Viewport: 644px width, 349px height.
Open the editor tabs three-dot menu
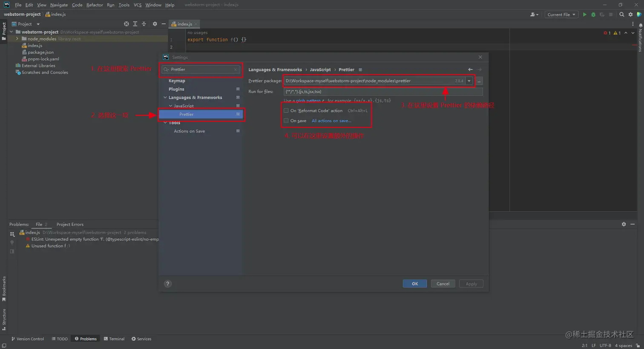tap(632, 24)
